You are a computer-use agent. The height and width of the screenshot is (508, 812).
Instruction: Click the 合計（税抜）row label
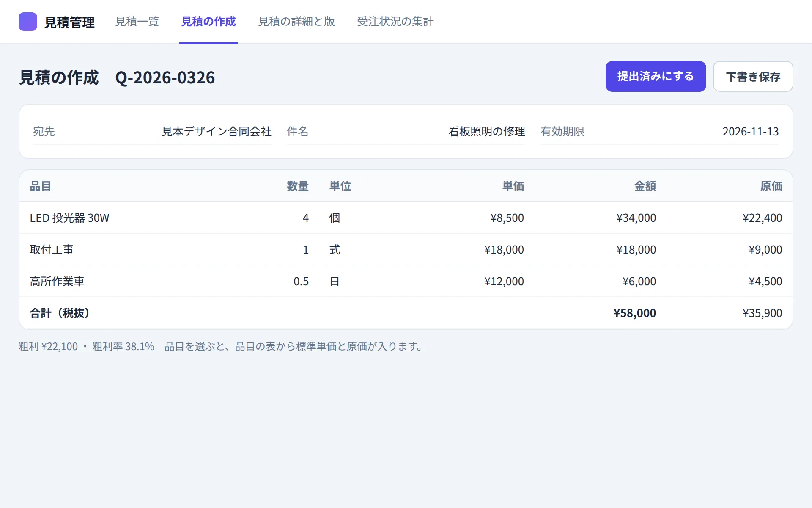tap(60, 313)
